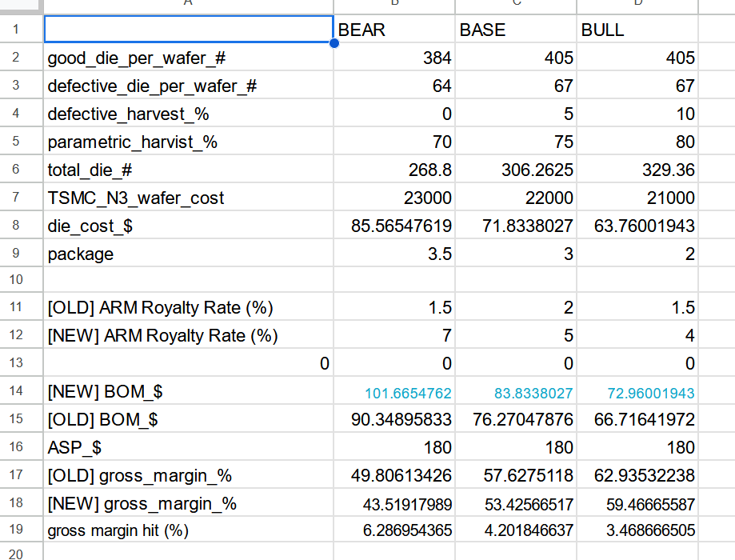Select the parametric_harvist_% label cell
The image size is (735, 560).
pos(189,141)
